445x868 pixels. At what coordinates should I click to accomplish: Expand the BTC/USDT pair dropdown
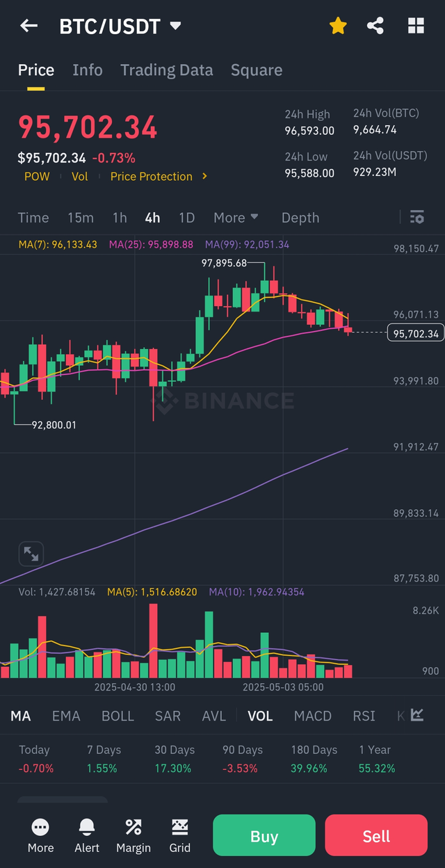pos(176,26)
